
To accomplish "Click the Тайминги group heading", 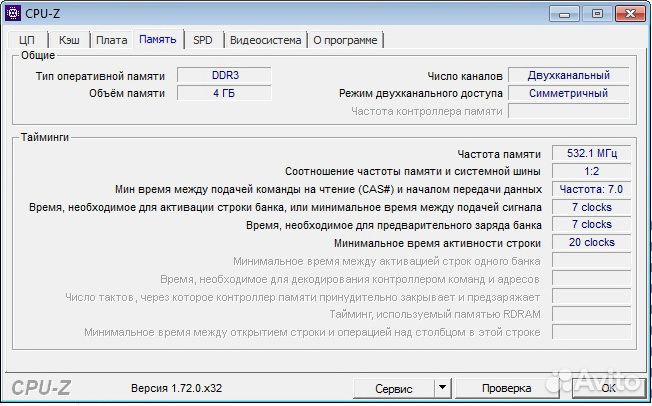I will tap(45, 137).
